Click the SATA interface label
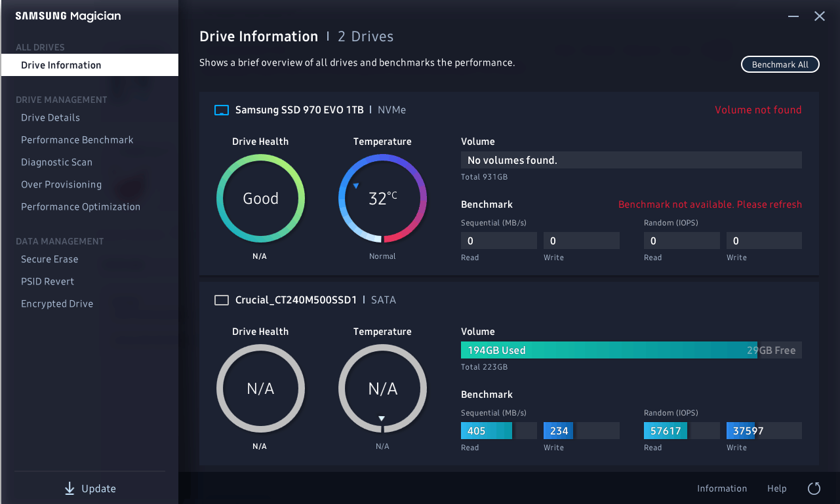This screenshot has height=504, width=840. pyautogui.click(x=384, y=300)
